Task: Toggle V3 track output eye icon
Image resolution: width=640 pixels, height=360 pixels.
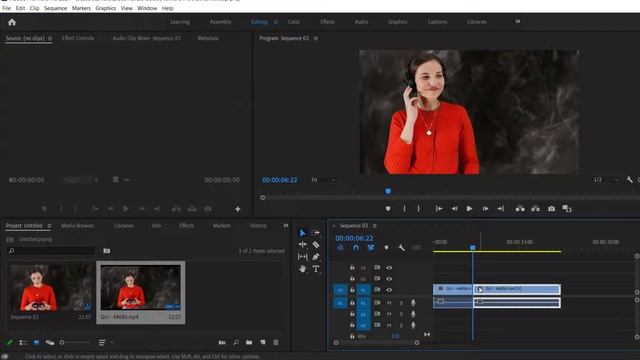Action: click(389, 268)
